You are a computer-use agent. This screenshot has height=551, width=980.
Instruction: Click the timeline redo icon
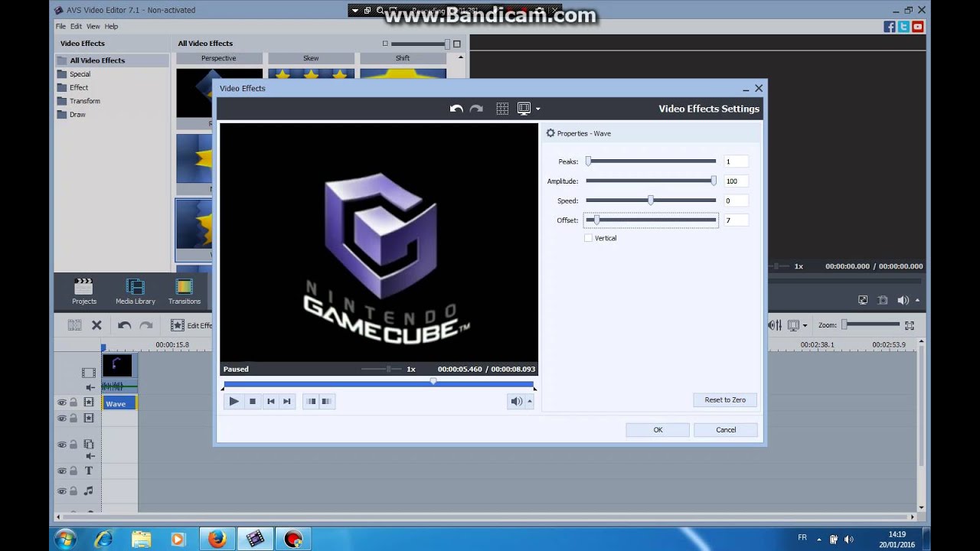(x=146, y=325)
